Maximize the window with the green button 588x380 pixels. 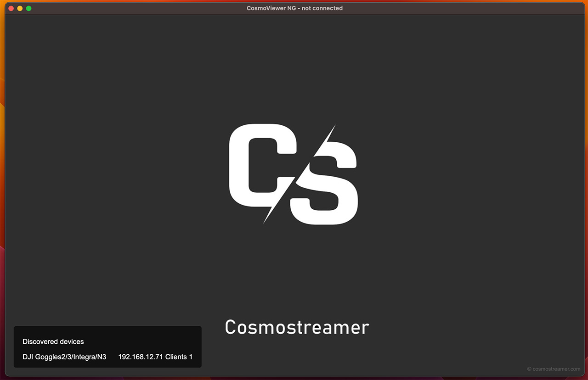coord(28,8)
